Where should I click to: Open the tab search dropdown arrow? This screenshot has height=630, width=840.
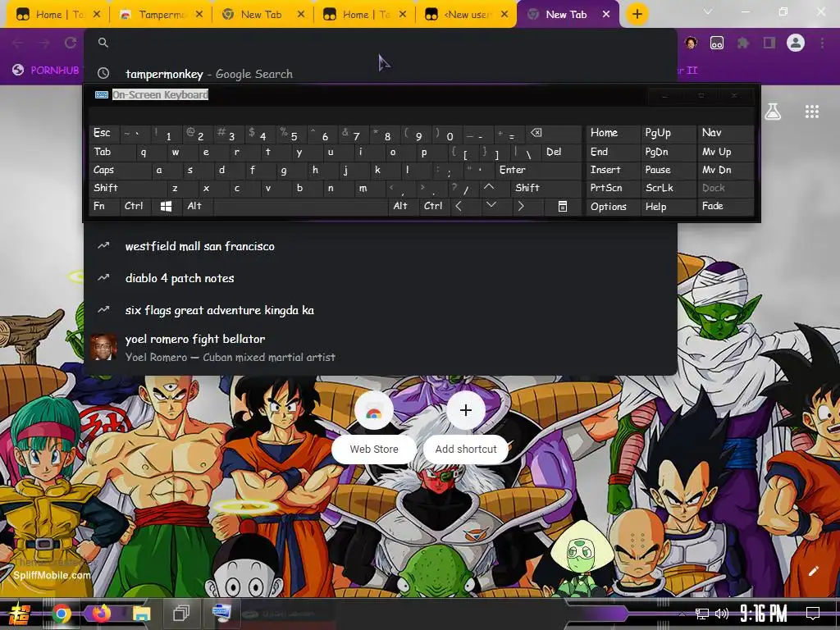point(708,11)
